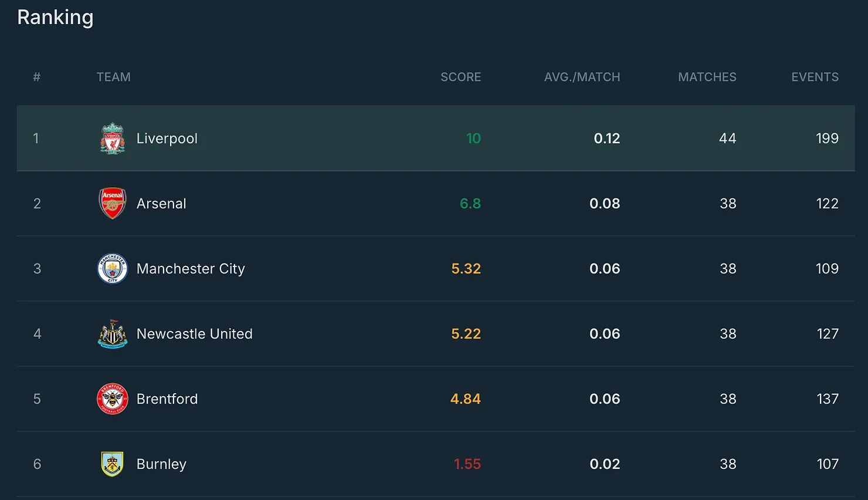Click the Arsenal club crest
Image resolution: width=868 pixels, height=500 pixels.
(x=113, y=204)
